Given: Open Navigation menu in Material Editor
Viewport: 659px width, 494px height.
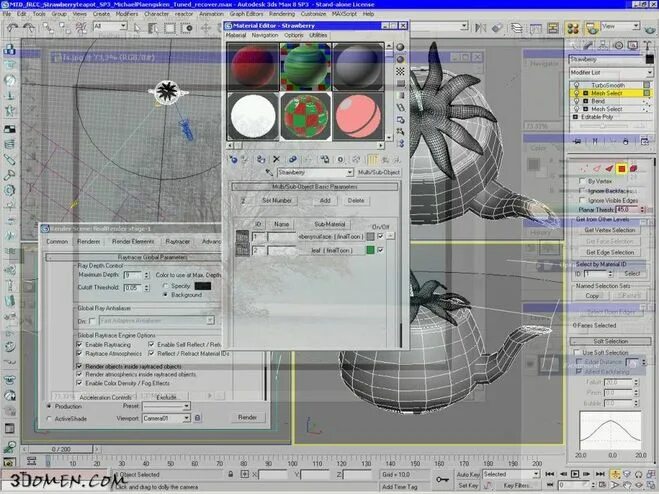Looking at the screenshot, I should coord(265,35).
